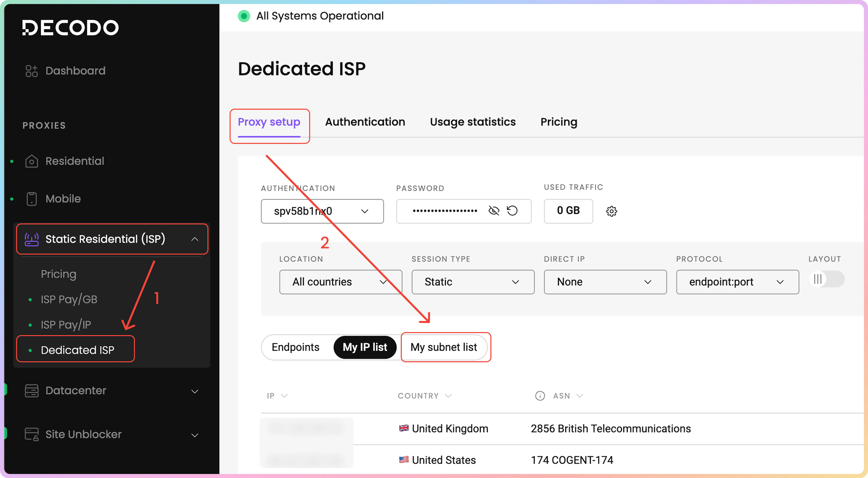Click the Mobile phone icon
Image resolution: width=868 pixels, height=478 pixels.
[x=31, y=199]
